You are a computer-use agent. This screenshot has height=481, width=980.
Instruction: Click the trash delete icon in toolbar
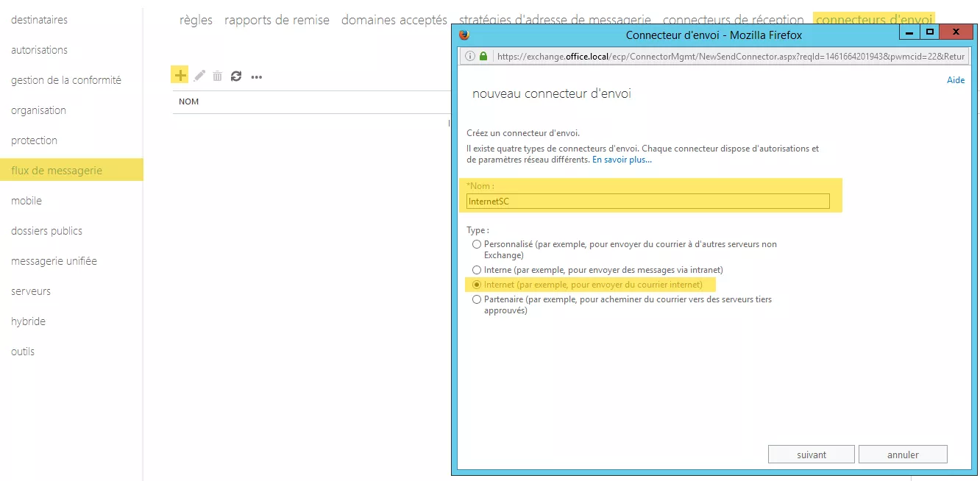[217, 76]
